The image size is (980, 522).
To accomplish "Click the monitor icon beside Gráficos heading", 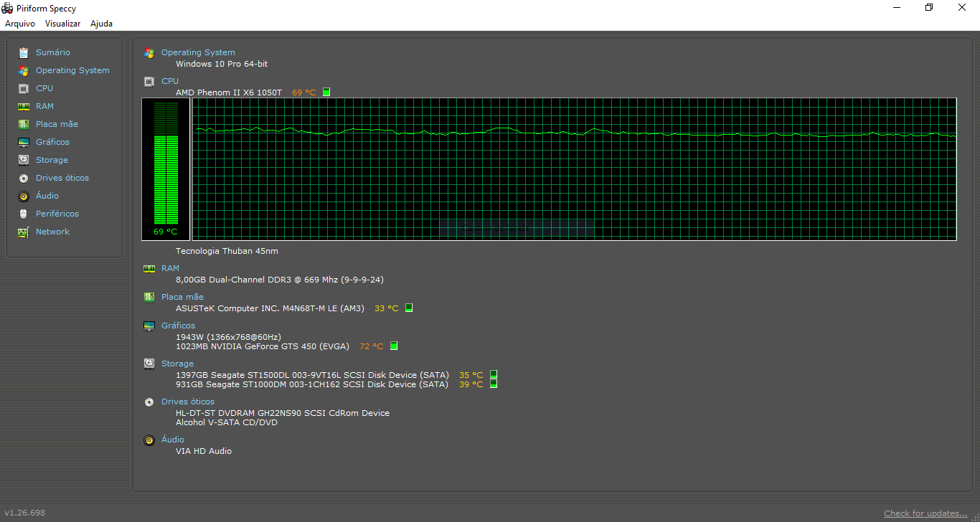I will pos(149,326).
